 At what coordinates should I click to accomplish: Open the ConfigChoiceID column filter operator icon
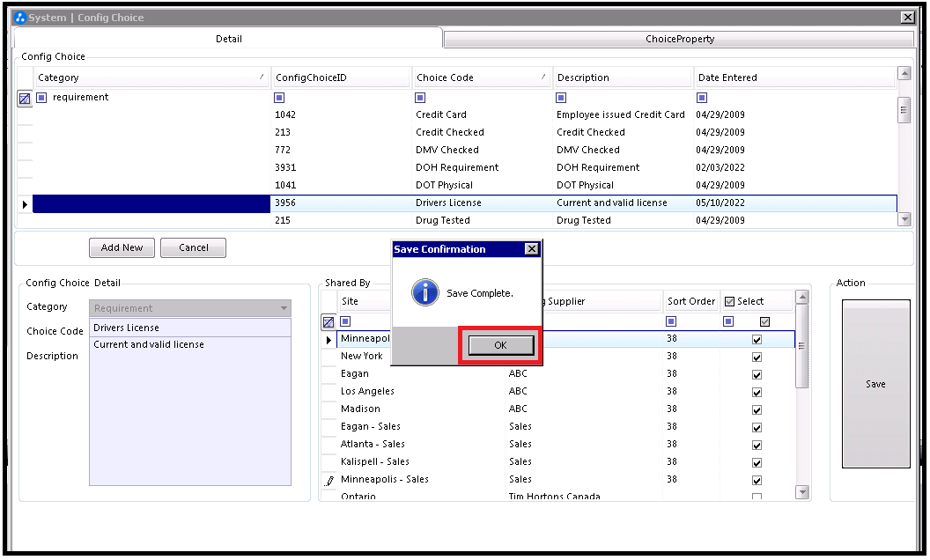(279, 97)
